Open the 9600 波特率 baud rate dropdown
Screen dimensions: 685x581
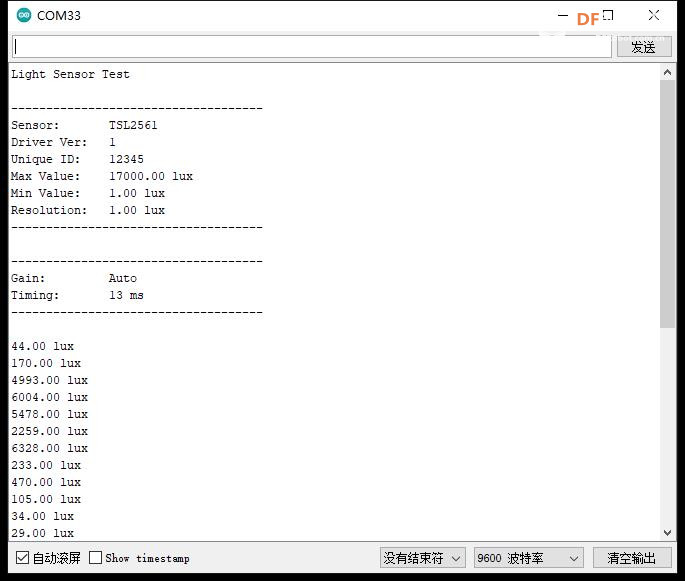click(x=529, y=558)
